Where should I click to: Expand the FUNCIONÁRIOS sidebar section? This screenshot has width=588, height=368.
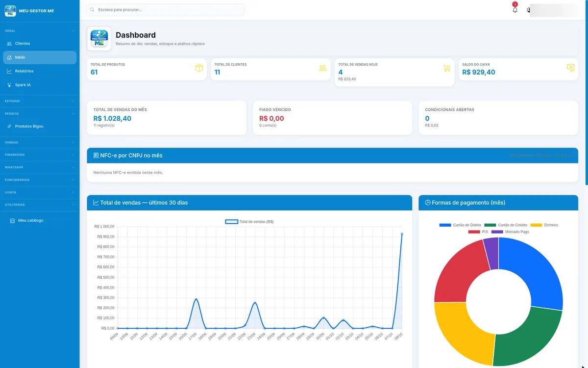tap(40, 180)
